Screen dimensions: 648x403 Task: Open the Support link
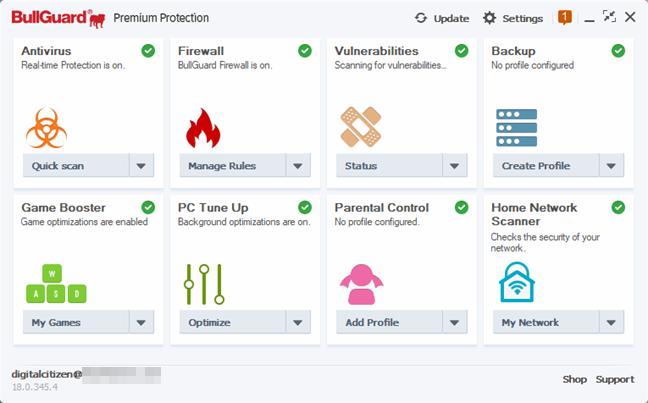point(615,379)
